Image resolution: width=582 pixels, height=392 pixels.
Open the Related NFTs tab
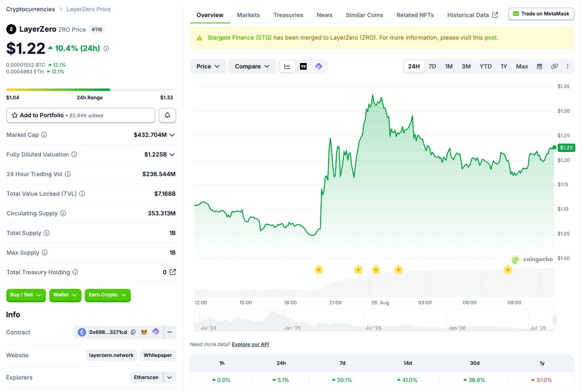click(415, 15)
